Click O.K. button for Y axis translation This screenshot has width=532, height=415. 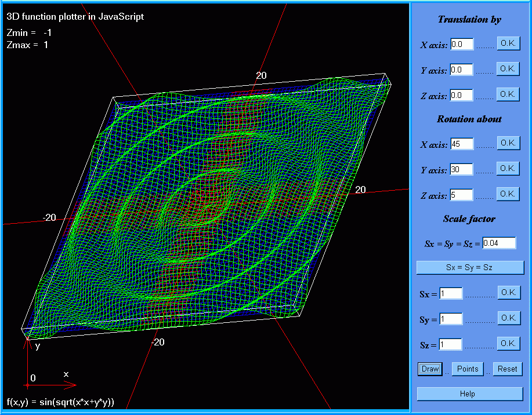pyautogui.click(x=508, y=69)
